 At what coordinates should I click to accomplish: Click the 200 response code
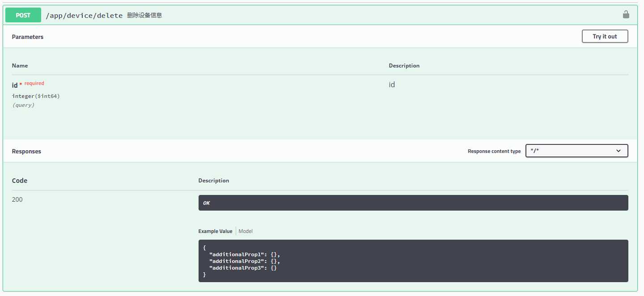tap(17, 199)
